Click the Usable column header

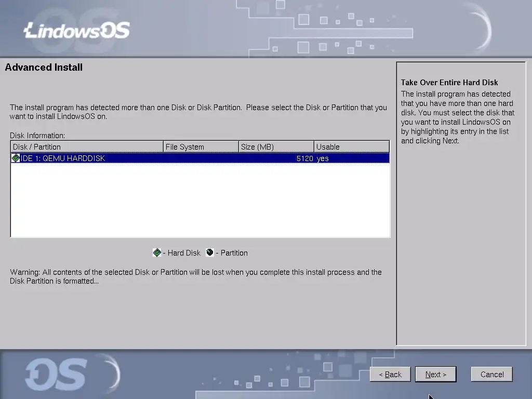pos(352,147)
